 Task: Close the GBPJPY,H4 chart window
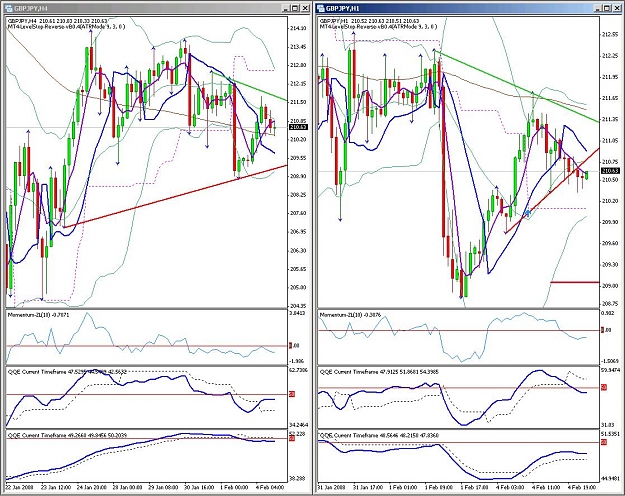(x=305, y=8)
